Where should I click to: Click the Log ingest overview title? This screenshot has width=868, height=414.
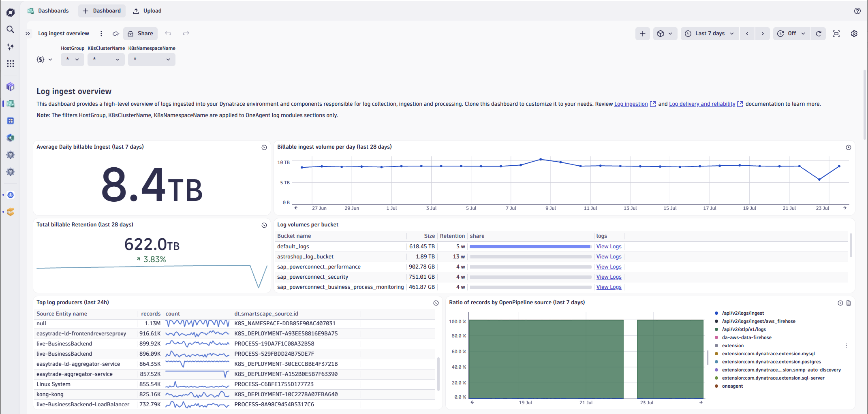click(64, 34)
